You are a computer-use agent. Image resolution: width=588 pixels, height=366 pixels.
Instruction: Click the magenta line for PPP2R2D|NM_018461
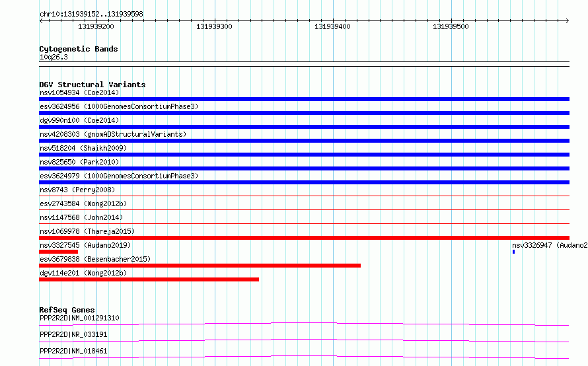click(304, 357)
